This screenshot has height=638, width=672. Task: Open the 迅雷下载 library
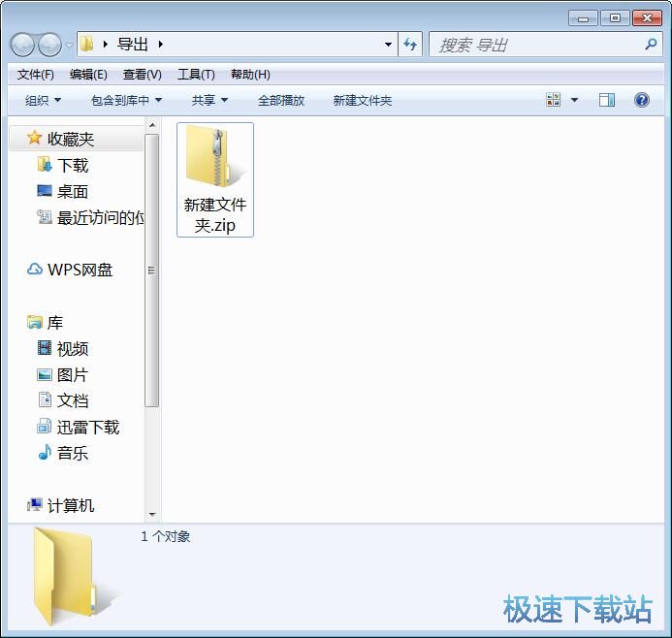88,428
